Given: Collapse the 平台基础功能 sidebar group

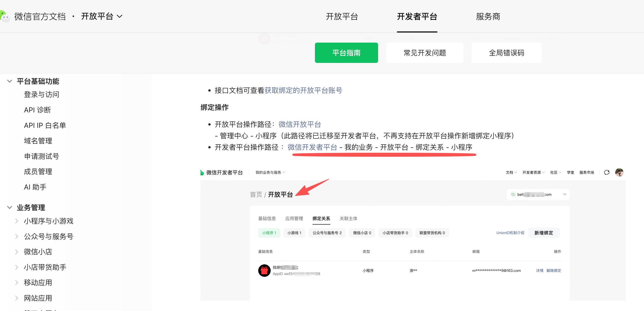Looking at the screenshot, I should pos(10,81).
